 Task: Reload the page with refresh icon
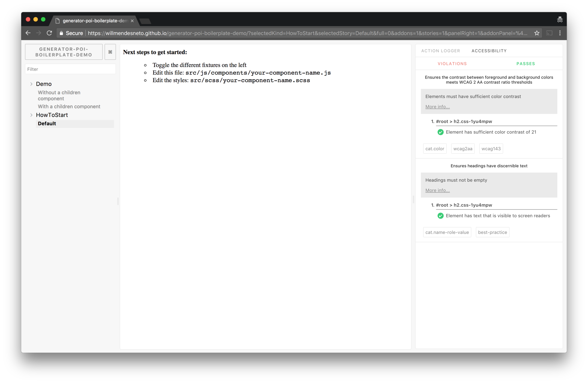(x=49, y=33)
